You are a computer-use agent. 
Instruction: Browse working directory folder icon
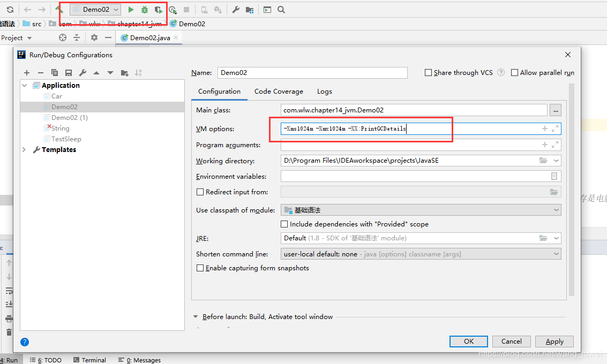[x=543, y=161]
